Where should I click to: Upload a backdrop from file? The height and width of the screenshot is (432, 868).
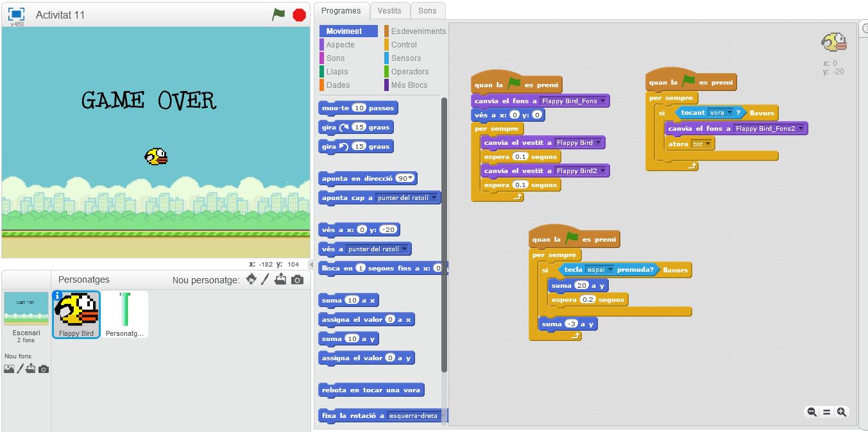[31, 369]
